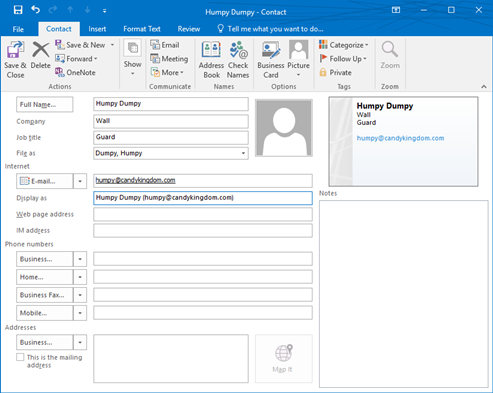The height and width of the screenshot is (393, 493).
Task: Open the File tab
Action: (18, 29)
